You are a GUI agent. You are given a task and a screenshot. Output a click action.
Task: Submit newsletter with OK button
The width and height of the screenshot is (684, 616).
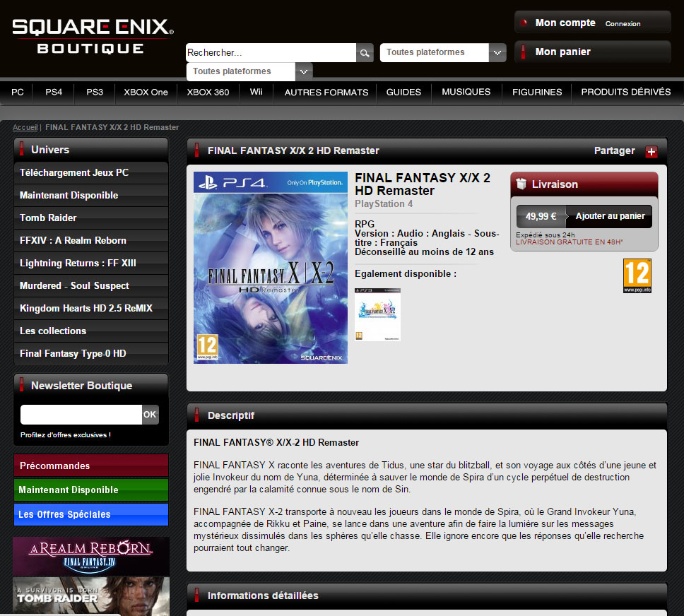150,415
